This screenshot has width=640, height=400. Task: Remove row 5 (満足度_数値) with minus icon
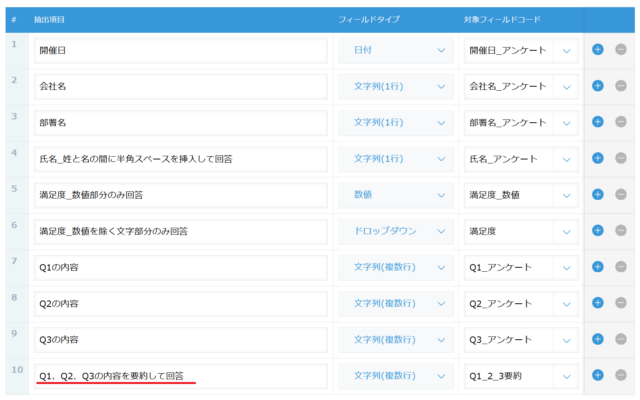(621, 194)
